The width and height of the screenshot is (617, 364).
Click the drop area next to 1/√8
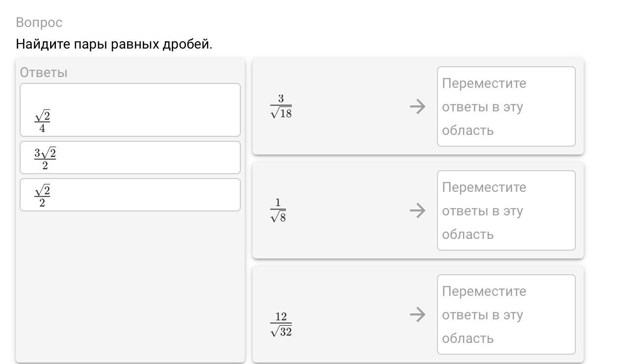pyautogui.click(x=506, y=210)
